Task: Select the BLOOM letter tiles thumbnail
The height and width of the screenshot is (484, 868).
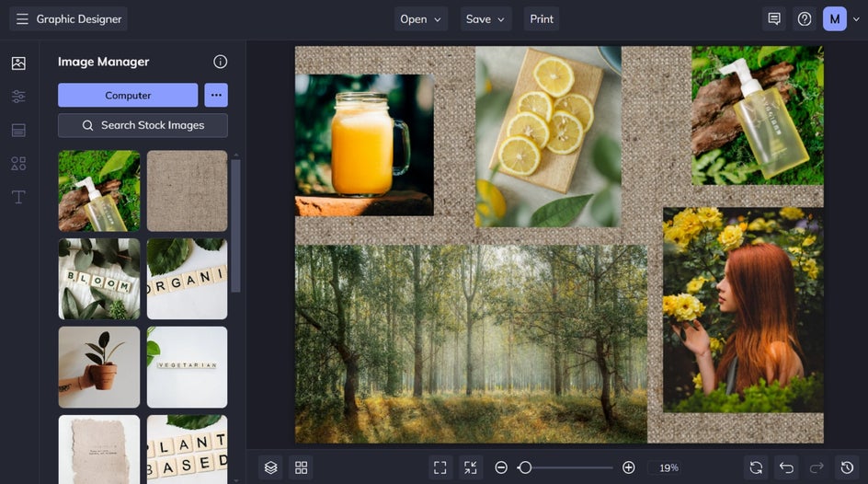Action: click(99, 279)
